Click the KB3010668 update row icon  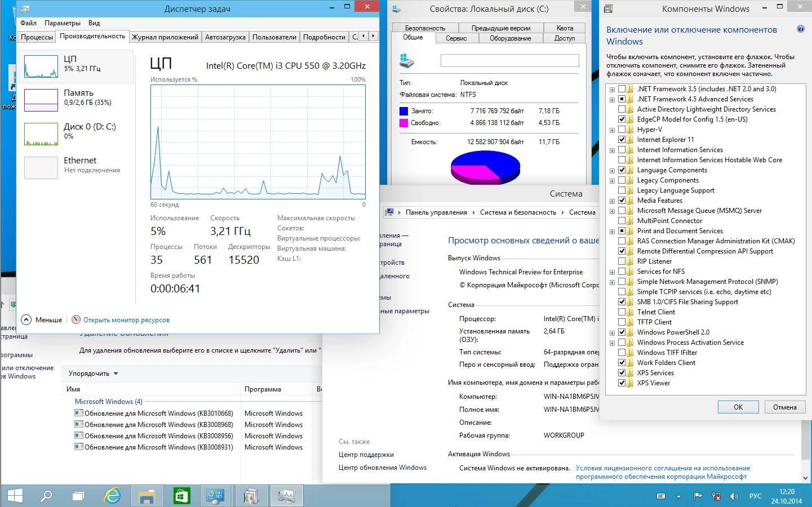click(x=79, y=413)
